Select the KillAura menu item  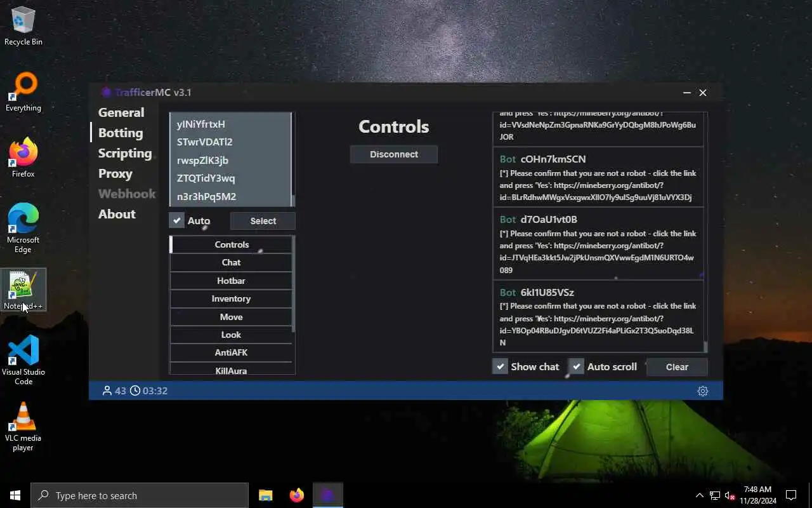(231, 370)
